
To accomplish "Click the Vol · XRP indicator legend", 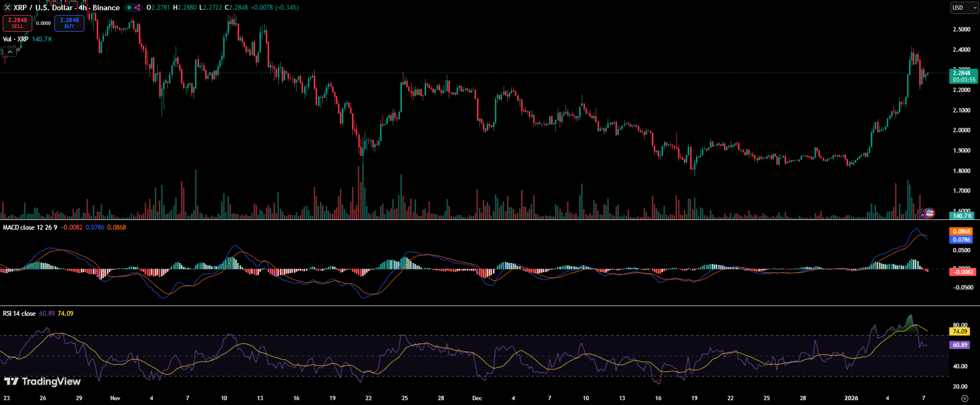I will pos(16,39).
